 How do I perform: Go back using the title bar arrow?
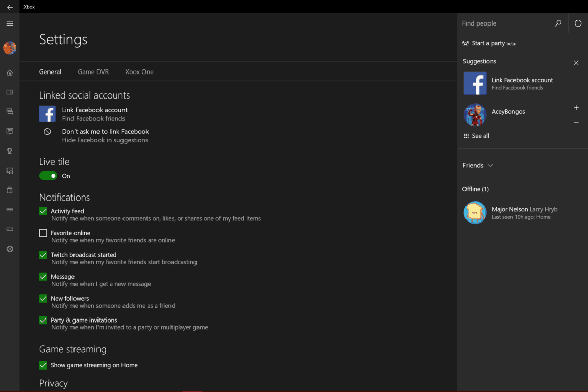(10, 7)
